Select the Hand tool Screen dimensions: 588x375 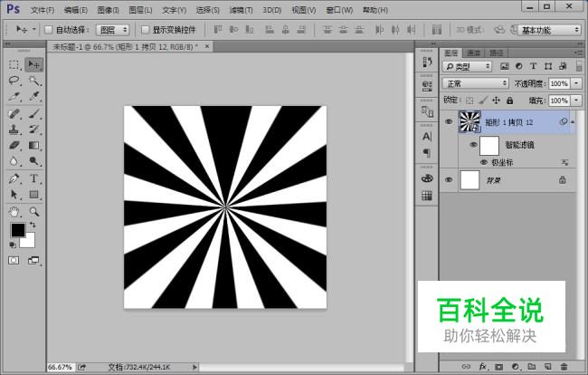click(x=14, y=212)
